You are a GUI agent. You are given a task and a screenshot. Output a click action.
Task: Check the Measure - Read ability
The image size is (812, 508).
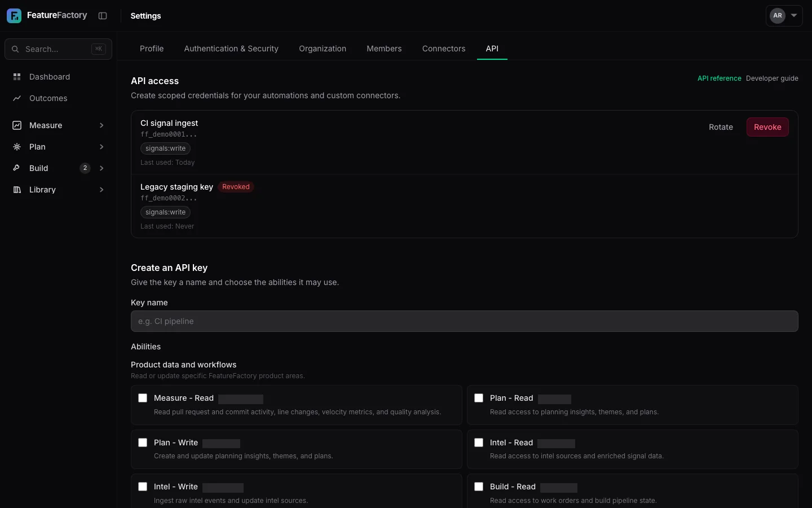143,398
